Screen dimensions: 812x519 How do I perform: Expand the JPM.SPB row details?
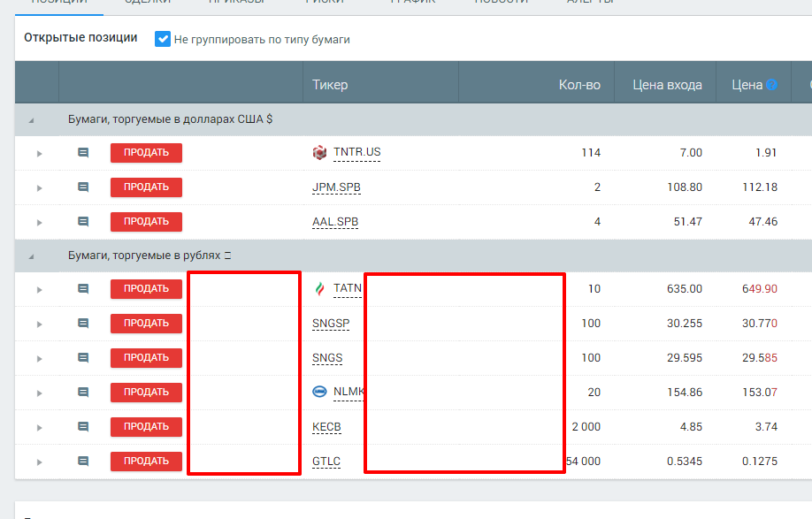39,187
